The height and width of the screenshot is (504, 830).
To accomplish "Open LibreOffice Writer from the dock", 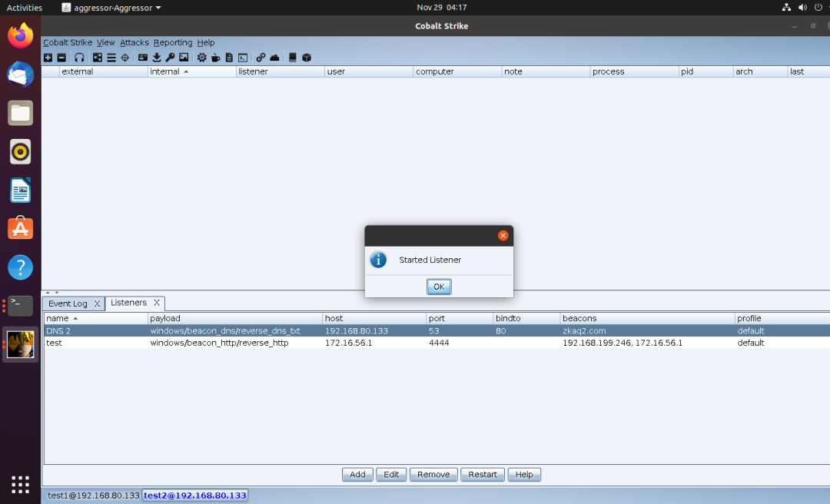I will (x=20, y=190).
